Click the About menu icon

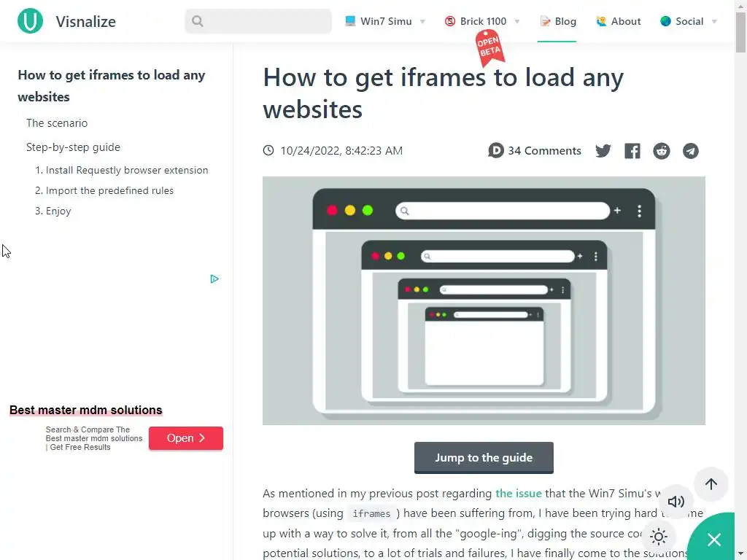point(601,21)
